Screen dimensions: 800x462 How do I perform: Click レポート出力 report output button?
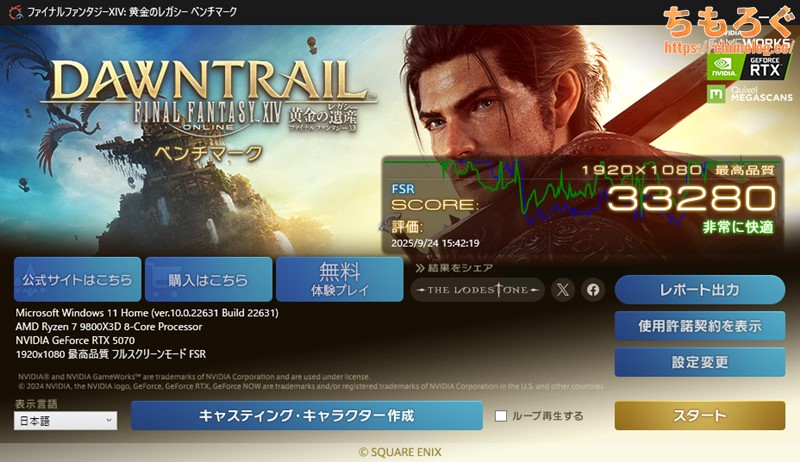point(699,290)
